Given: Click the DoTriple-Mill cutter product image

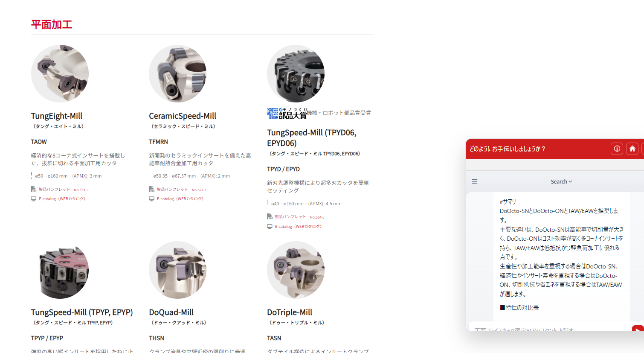Looking at the screenshot, I should coord(296,270).
